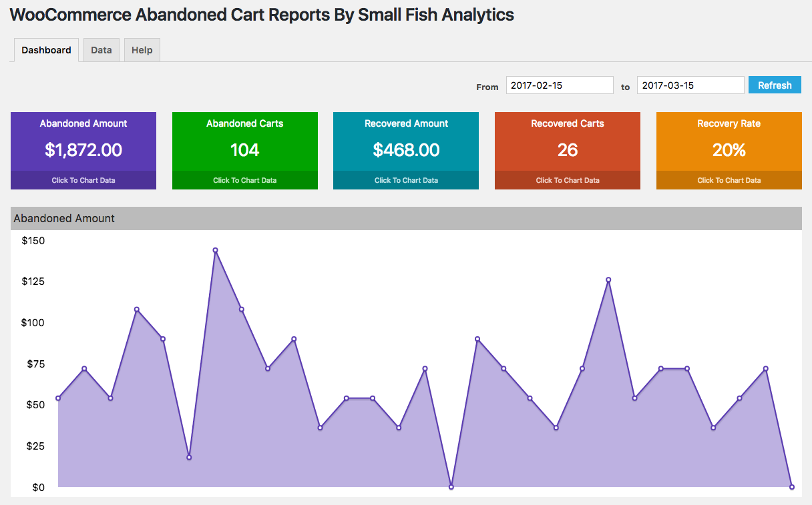812x505 pixels.
Task: Click the gray Abandoned Amount chart header
Action: pos(406,218)
